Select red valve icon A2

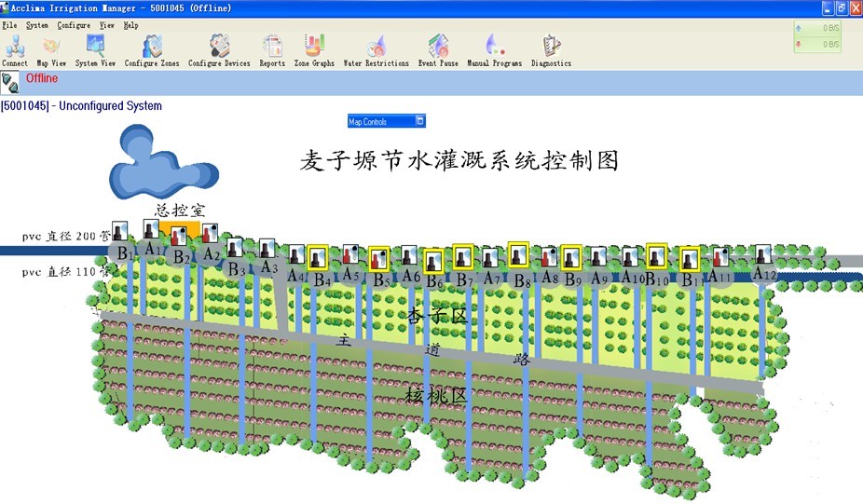click(x=211, y=233)
